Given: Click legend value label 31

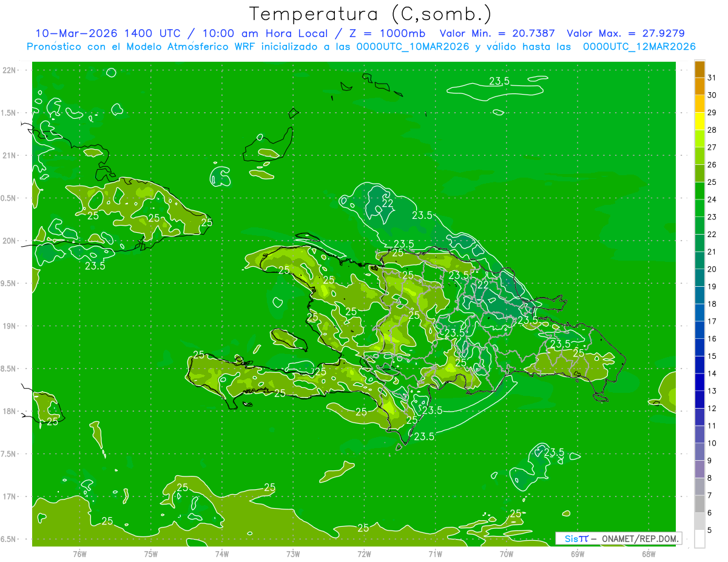Looking at the screenshot, I should pos(712,78).
